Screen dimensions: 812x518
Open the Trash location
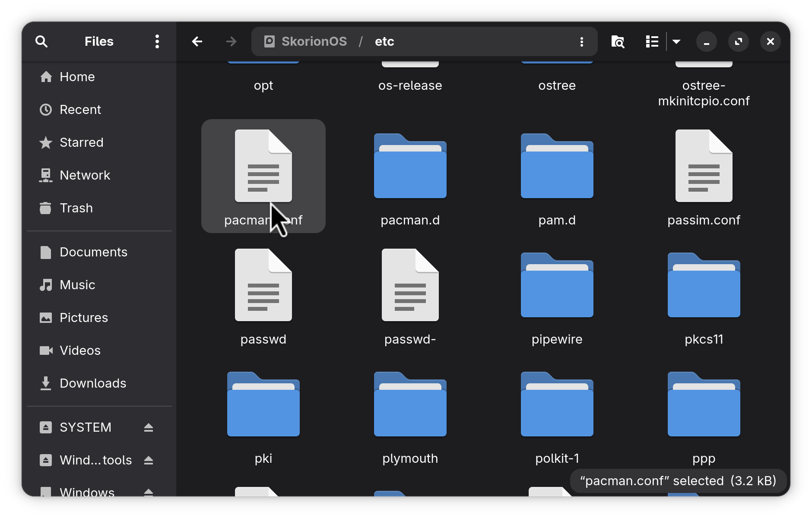coord(76,208)
